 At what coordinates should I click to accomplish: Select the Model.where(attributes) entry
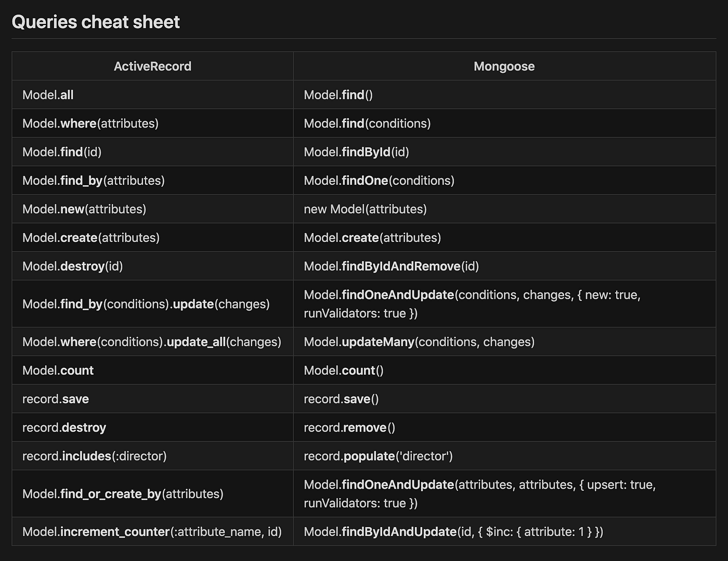point(90,123)
